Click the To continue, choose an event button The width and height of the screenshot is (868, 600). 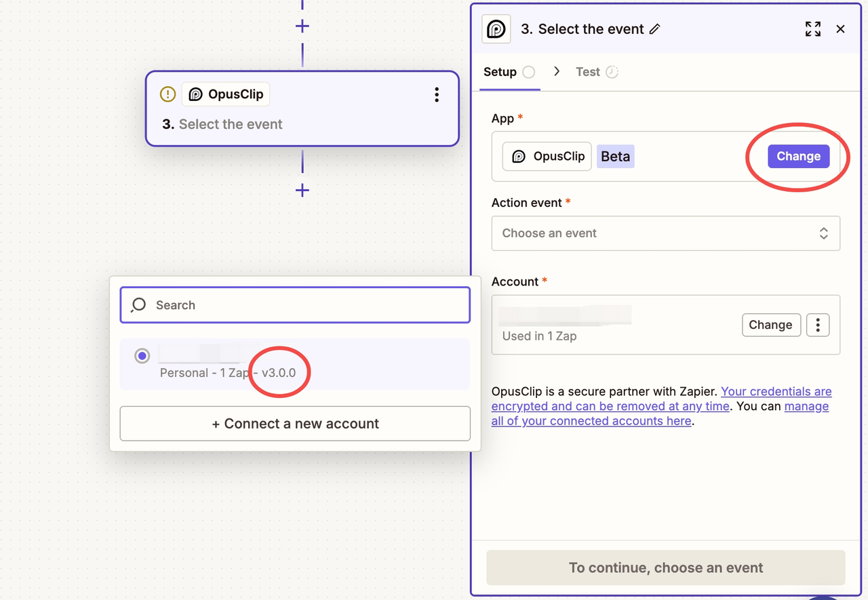coord(666,567)
